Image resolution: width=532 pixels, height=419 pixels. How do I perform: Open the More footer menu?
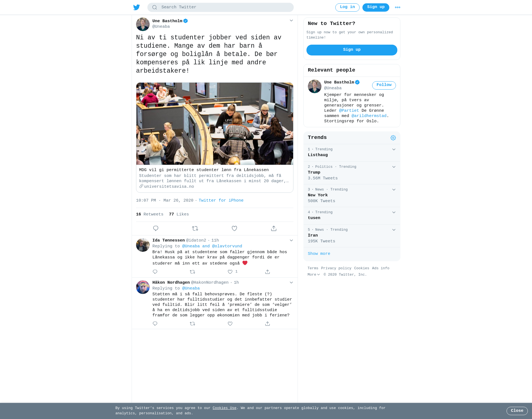(x=314, y=275)
